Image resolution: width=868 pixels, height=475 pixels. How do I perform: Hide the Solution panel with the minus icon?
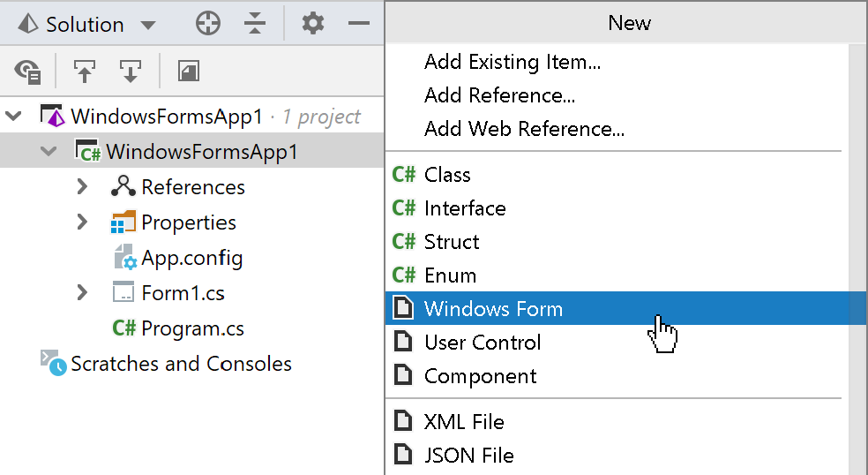point(359,23)
